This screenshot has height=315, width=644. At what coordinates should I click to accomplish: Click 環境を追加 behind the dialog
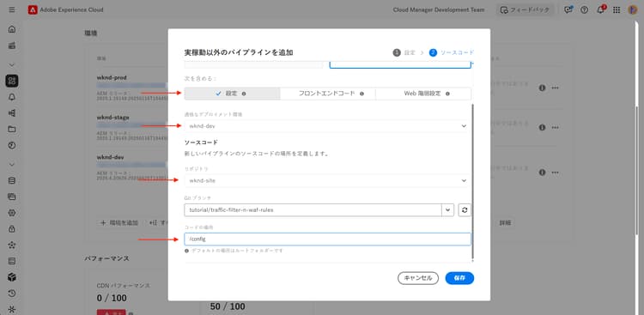(119, 222)
